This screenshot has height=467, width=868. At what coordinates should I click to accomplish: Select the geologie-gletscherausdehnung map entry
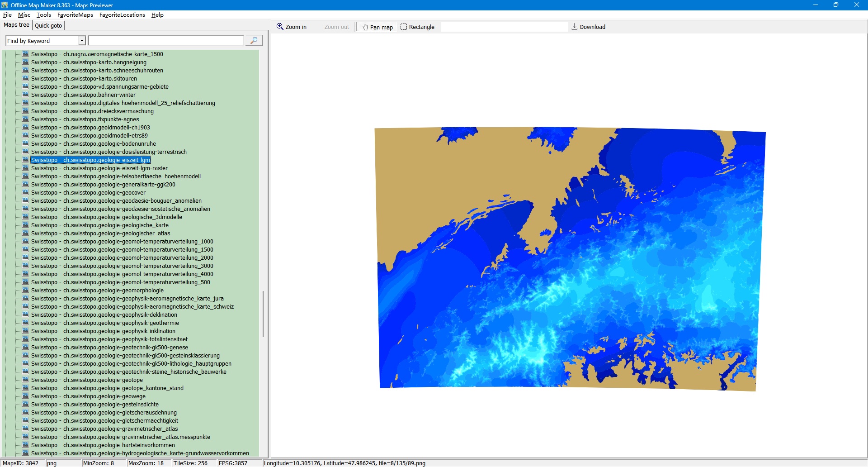pyautogui.click(x=104, y=413)
